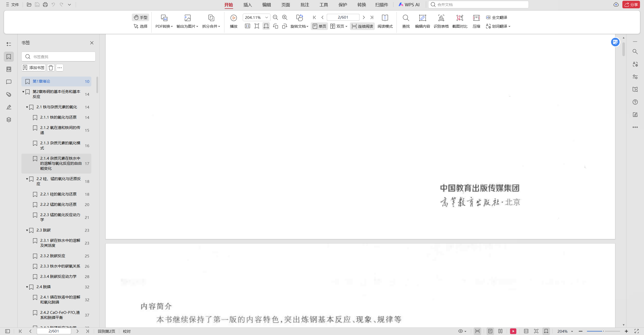This screenshot has height=335, width=644.
Task: Open the 识别表格 table recognition tool
Action: (x=441, y=18)
